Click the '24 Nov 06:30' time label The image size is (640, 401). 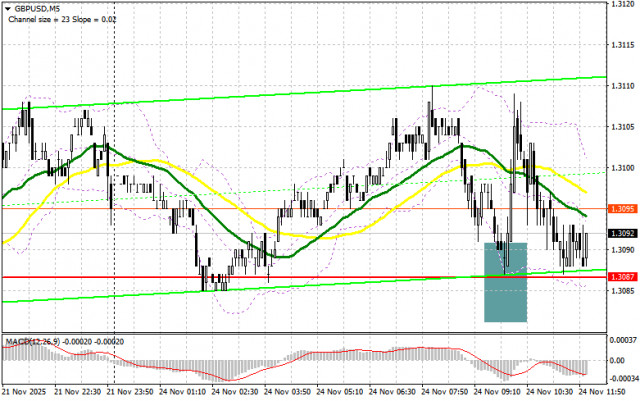click(392, 391)
